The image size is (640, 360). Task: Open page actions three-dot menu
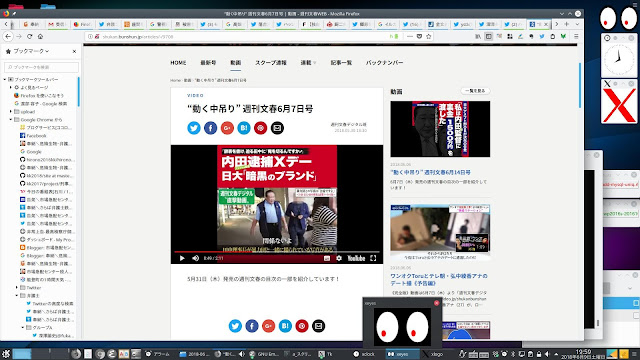[410, 36]
